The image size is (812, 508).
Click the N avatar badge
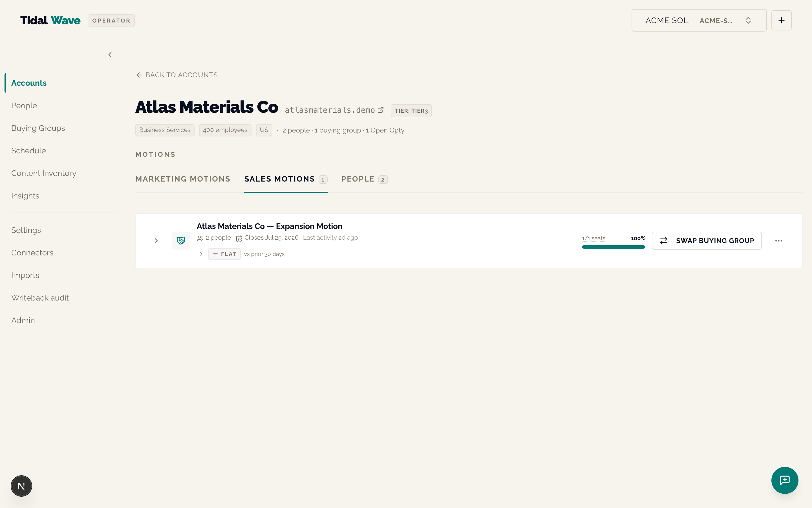21,486
